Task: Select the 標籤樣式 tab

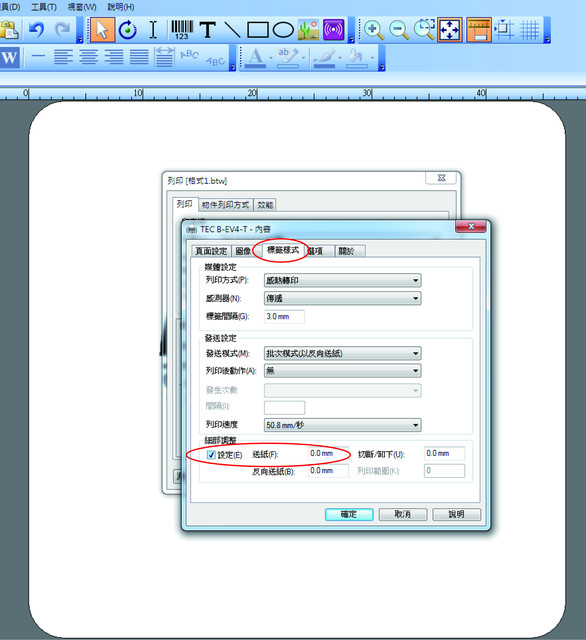Action: tap(283, 249)
